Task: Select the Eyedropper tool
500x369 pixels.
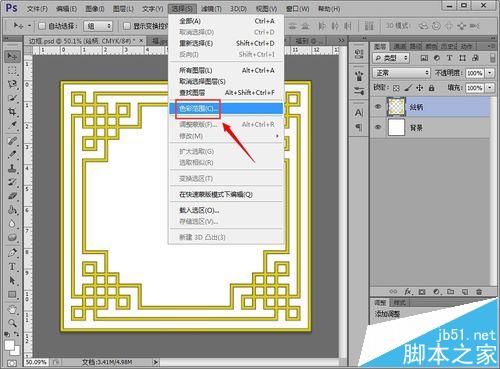Action: pyautogui.click(x=12, y=125)
